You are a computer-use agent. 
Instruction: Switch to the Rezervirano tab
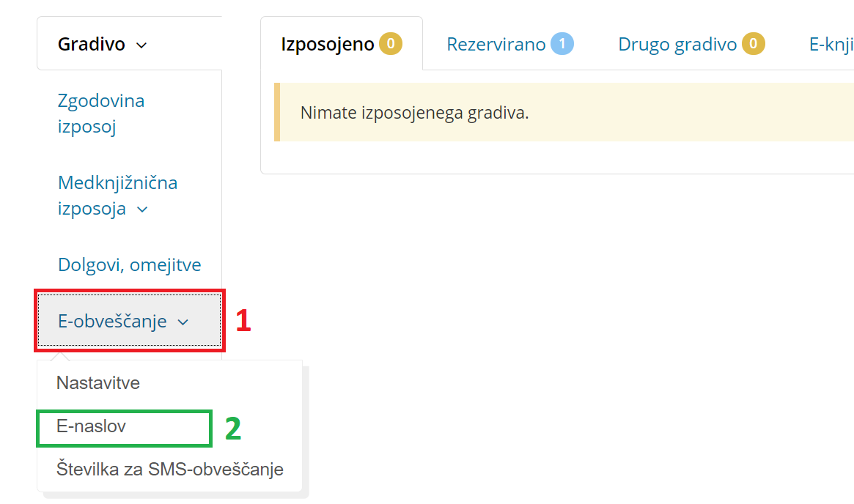496,45
